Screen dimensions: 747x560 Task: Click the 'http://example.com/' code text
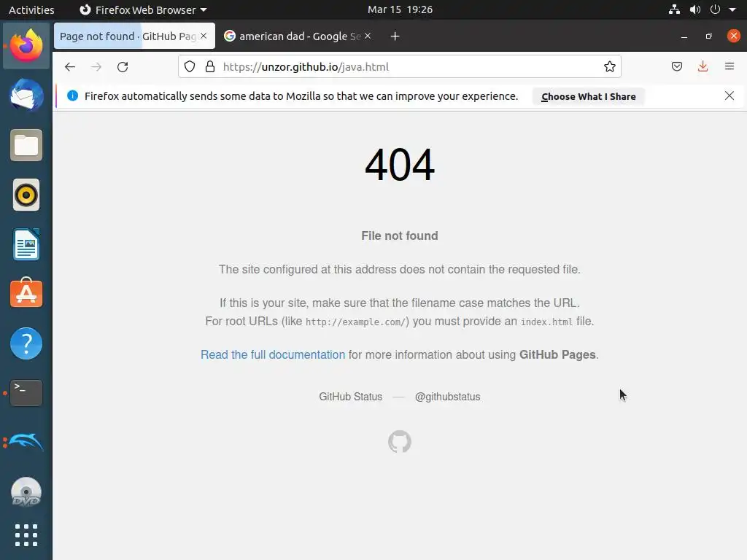click(355, 322)
